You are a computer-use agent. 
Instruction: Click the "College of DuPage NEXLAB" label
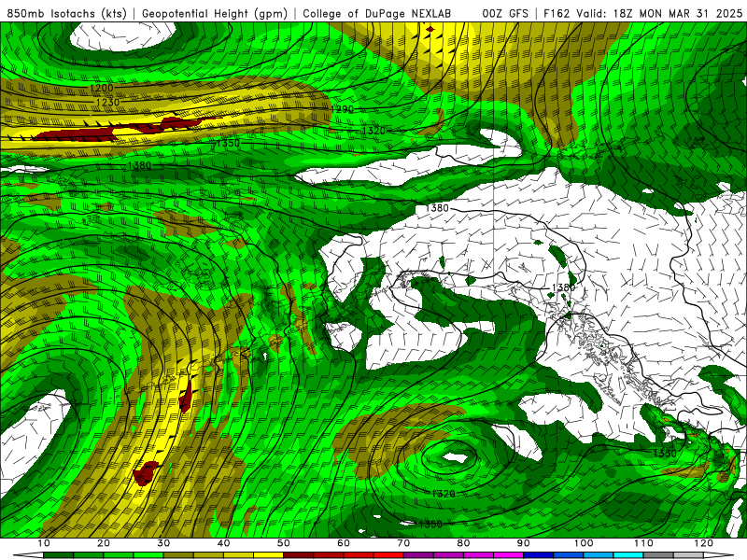pos(377,13)
